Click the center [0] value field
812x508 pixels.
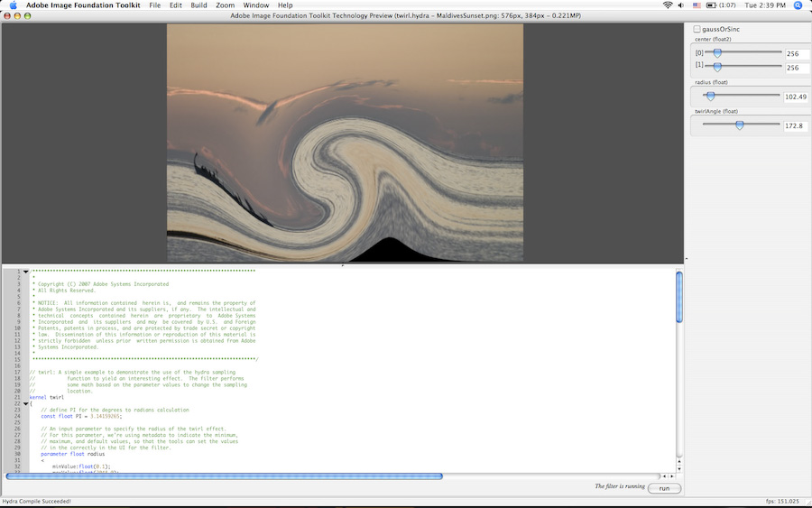(x=797, y=54)
